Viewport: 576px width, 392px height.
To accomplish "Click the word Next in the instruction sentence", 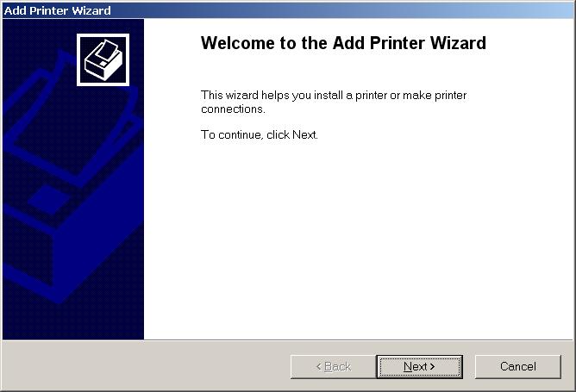I will point(304,134).
